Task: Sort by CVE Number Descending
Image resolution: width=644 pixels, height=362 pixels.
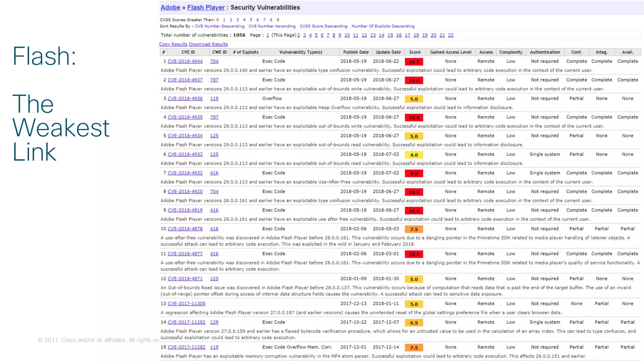Action: pos(219,26)
